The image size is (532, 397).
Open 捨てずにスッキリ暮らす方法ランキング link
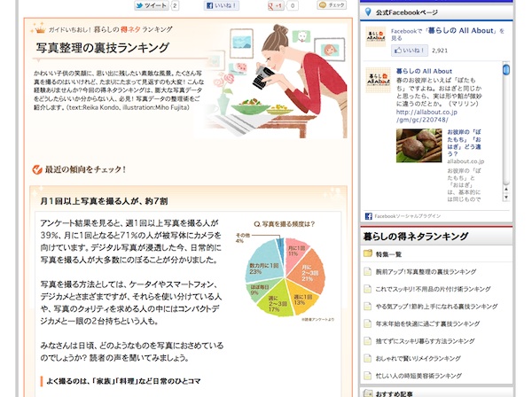coord(423,339)
